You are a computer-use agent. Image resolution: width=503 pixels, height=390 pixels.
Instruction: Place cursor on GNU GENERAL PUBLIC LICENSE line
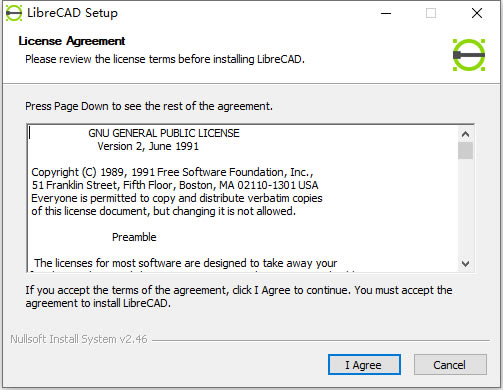[x=164, y=133]
